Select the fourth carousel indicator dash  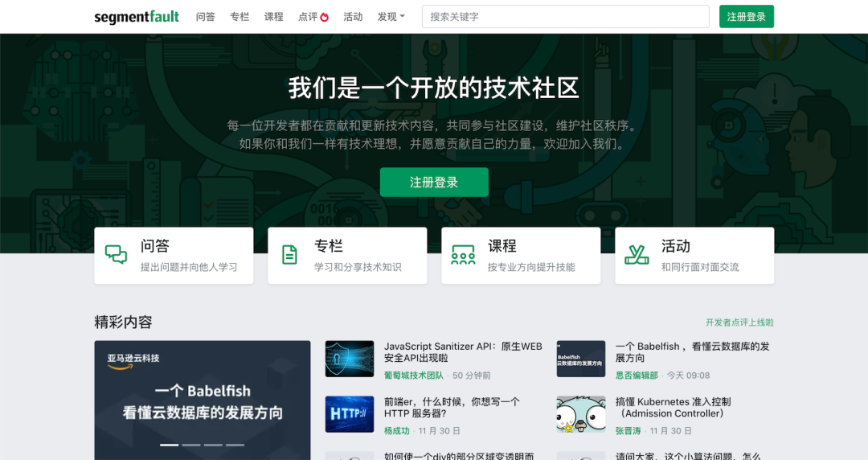coord(235,445)
